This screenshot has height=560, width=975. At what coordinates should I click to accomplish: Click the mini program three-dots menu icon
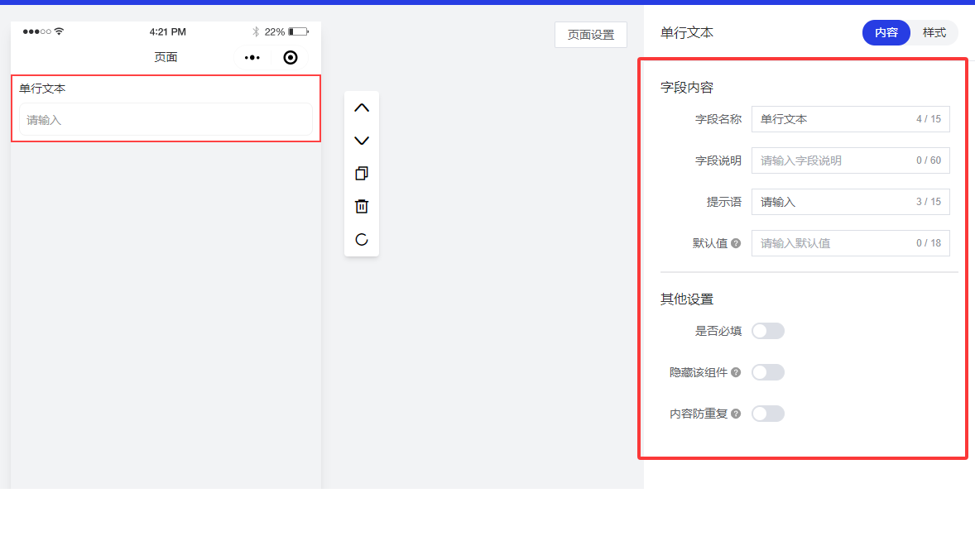pos(252,57)
